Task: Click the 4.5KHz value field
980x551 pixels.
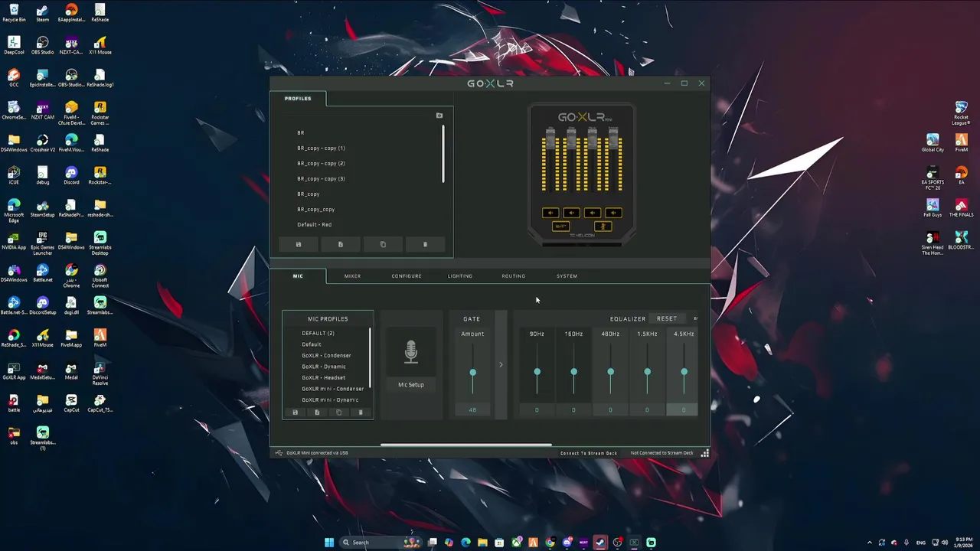Action: 684,410
